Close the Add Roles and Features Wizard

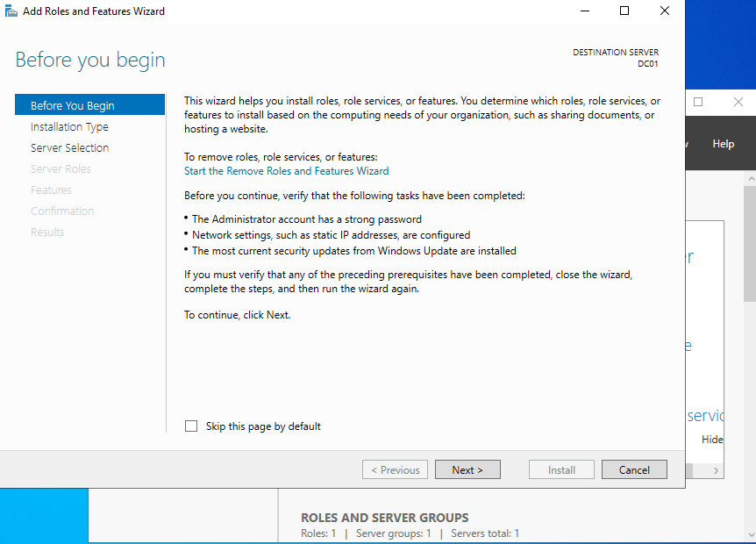[x=665, y=11]
